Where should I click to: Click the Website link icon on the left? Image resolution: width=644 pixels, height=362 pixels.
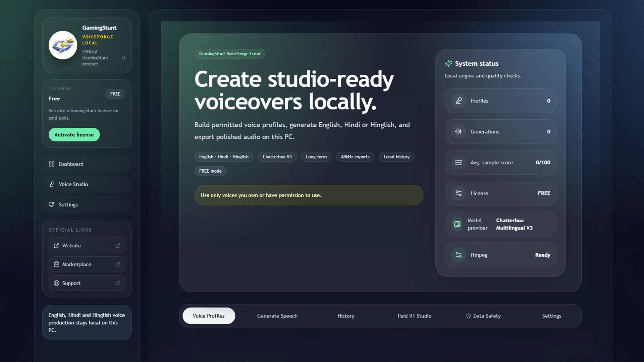tap(56, 246)
